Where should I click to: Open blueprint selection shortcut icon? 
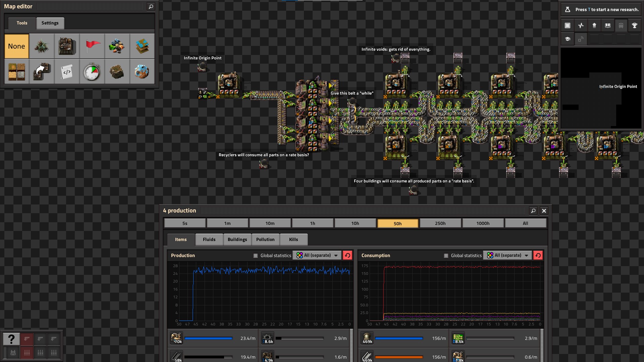(568, 25)
